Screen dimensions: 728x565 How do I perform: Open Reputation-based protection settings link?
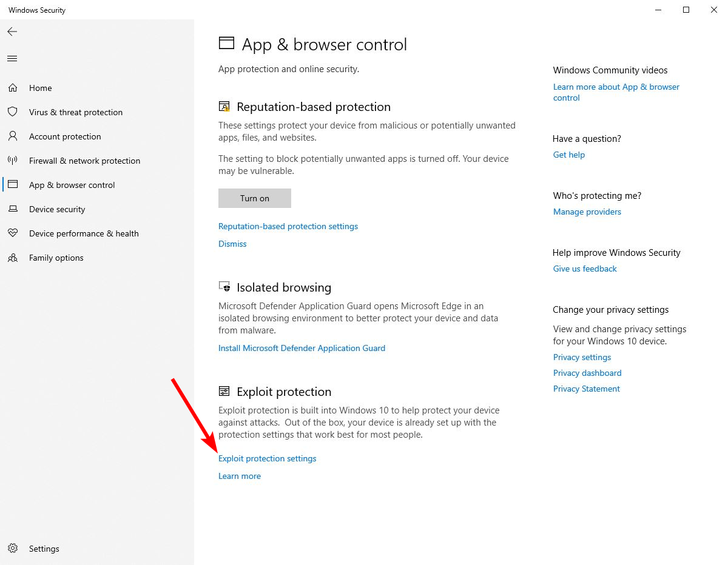pos(288,226)
